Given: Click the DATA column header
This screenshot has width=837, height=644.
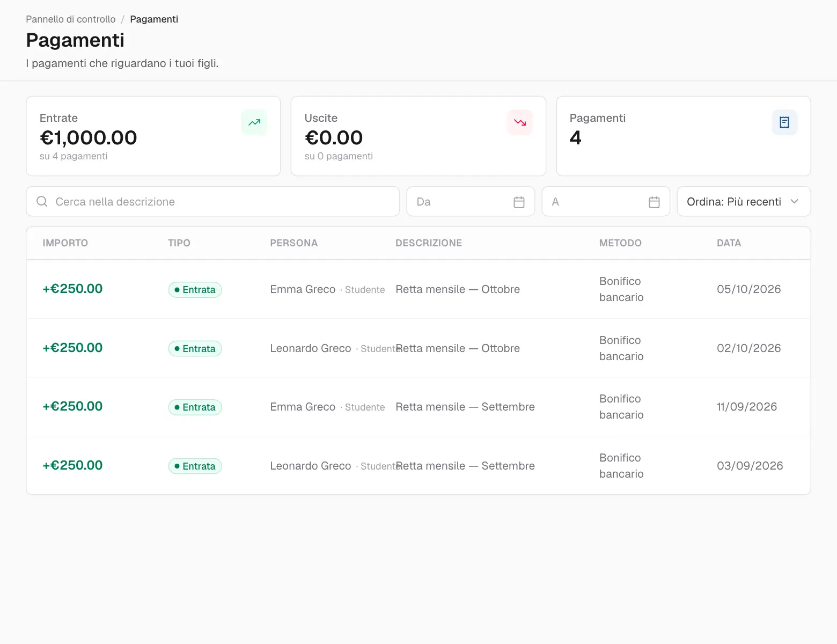Looking at the screenshot, I should coord(729,243).
